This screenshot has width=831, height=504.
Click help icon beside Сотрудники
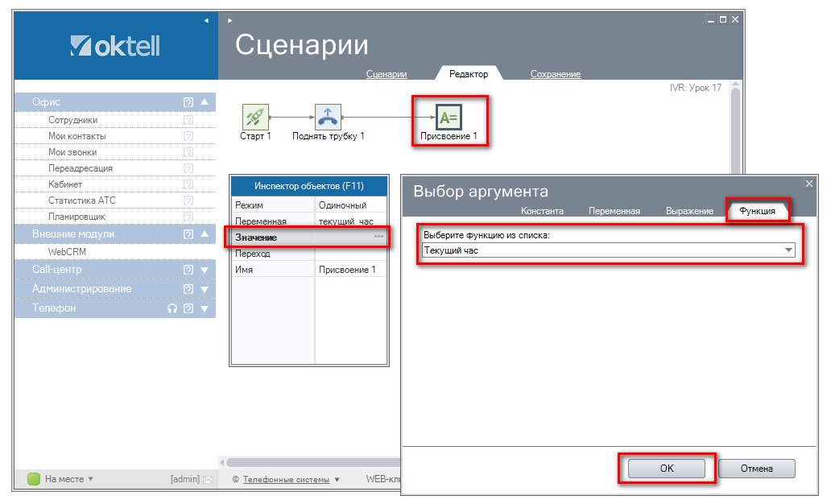(188, 120)
